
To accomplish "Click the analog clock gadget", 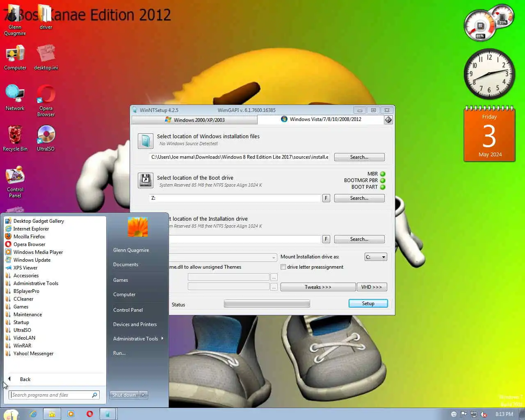I will (489, 74).
